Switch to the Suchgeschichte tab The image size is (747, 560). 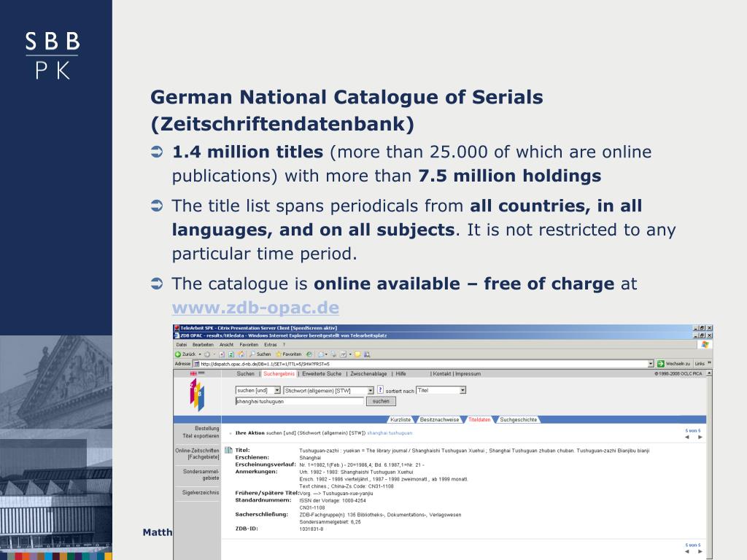pos(519,419)
